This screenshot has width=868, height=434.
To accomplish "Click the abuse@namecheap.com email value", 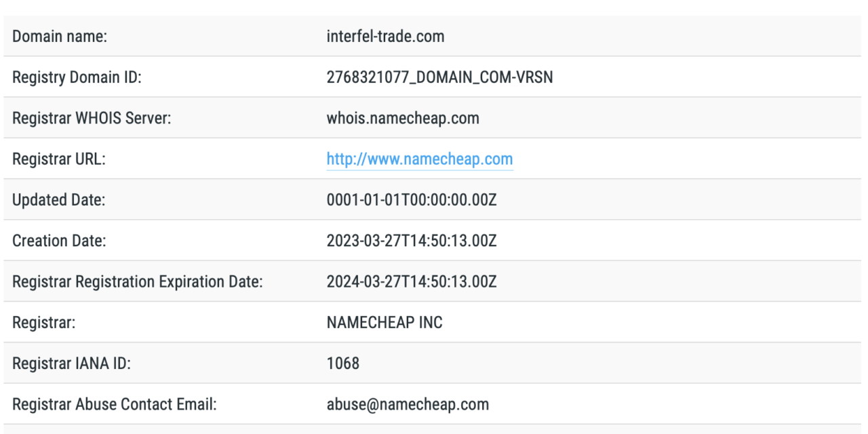I will tap(408, 404).
